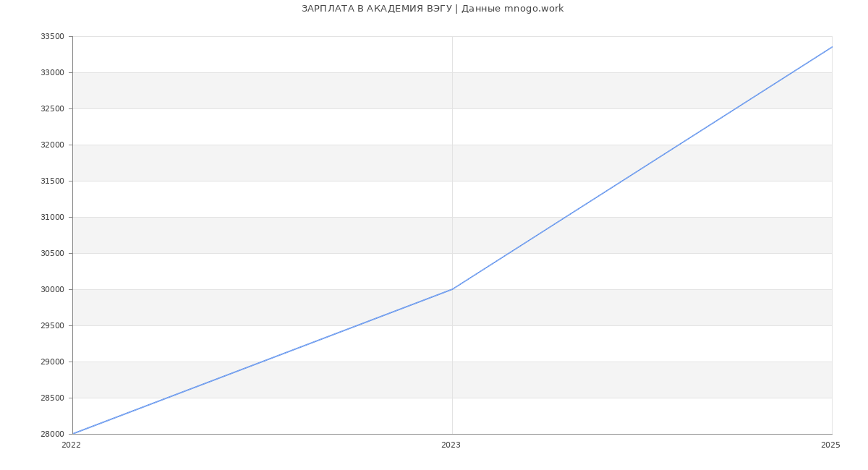Click the 30000 y-axis label

[x=52, y=290]
